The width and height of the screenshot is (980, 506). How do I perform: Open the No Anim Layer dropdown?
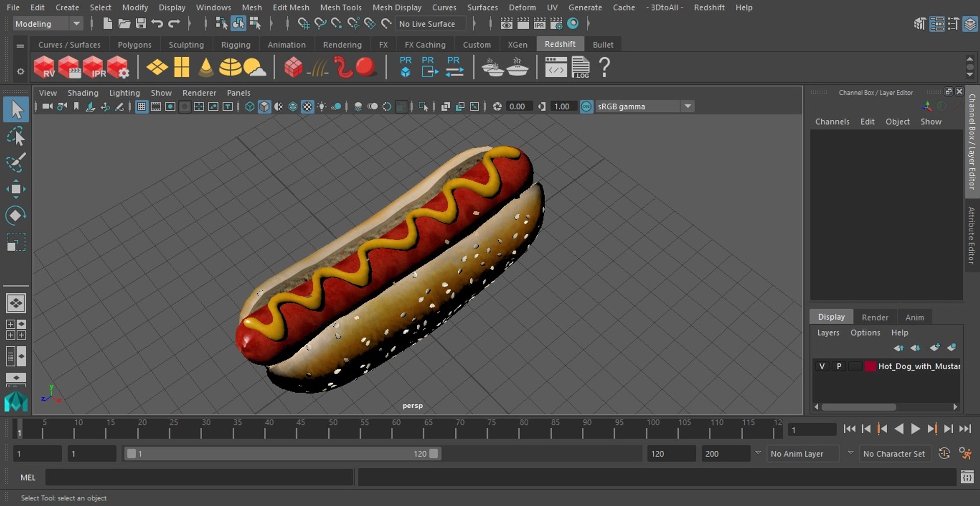tap(803, 454)
